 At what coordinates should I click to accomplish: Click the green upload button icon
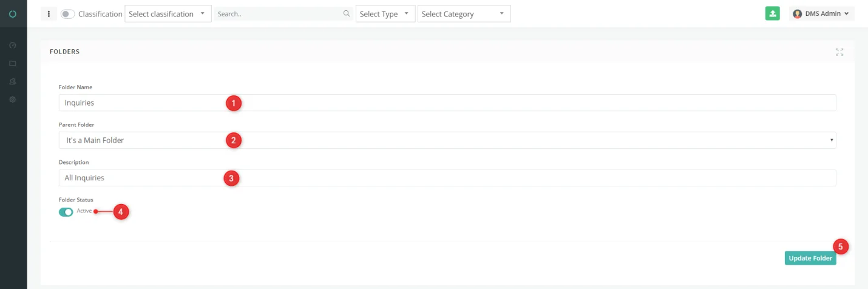[x=772, y=13]
